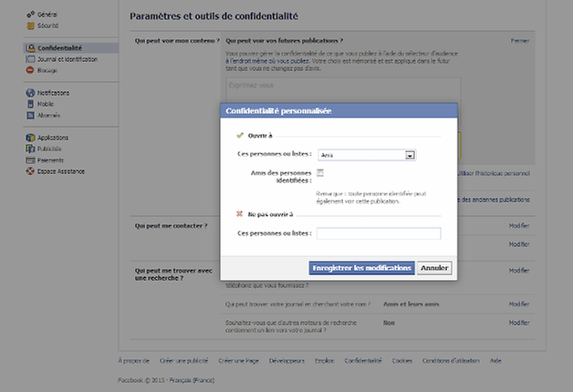Image resolution: width=573 pixels, height=392 pixels.
Task: Click 'à l'endroit même où vous publiez' link
Action: click(267, 61)
